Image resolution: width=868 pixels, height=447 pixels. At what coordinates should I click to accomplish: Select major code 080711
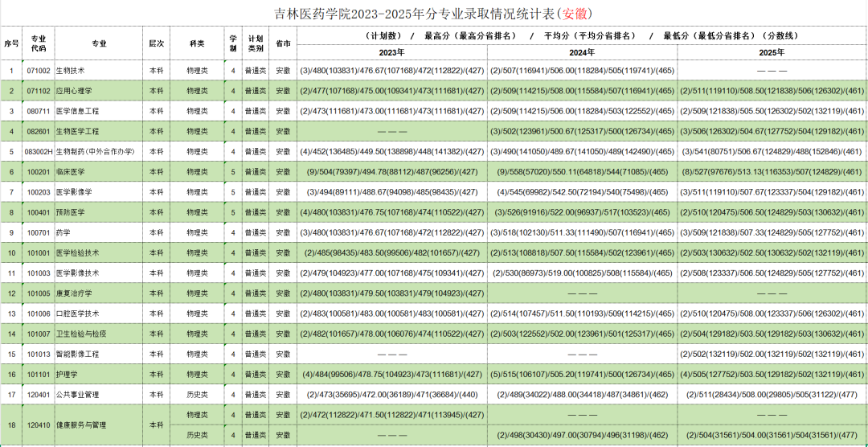pos(39,111)
